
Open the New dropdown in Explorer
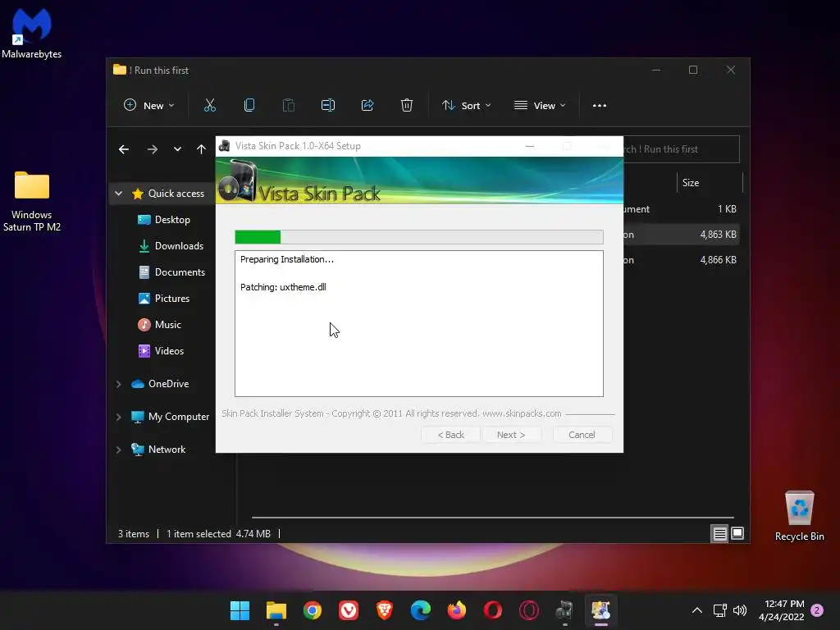[149, 106]
